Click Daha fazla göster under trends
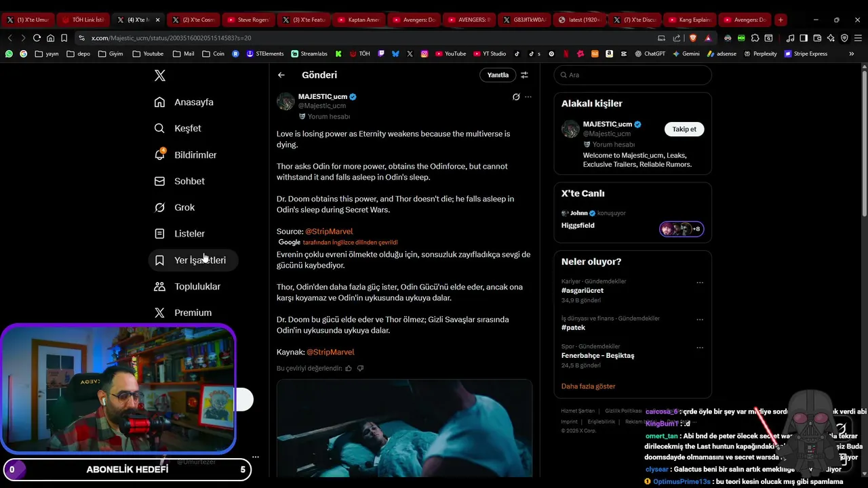This screenshot has height=488, width=868. [589, 386]
